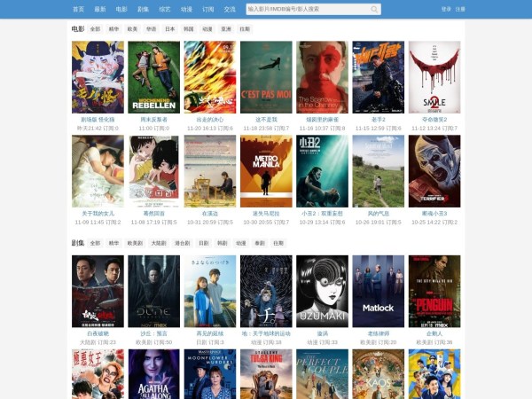532x399 pixels.
Task: Select 韩国 in the movie filters
Action: [188, 29]
